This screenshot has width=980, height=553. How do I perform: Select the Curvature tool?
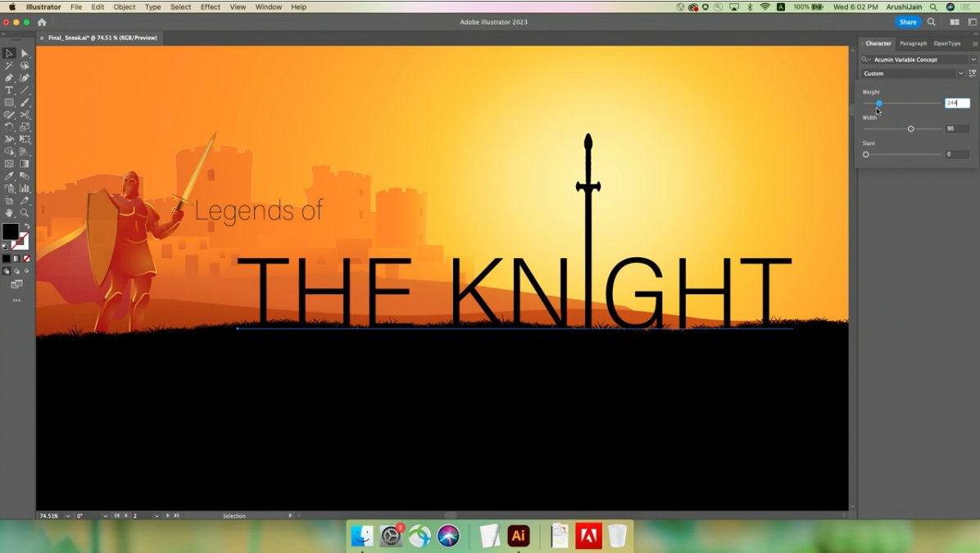pos(25,78)
